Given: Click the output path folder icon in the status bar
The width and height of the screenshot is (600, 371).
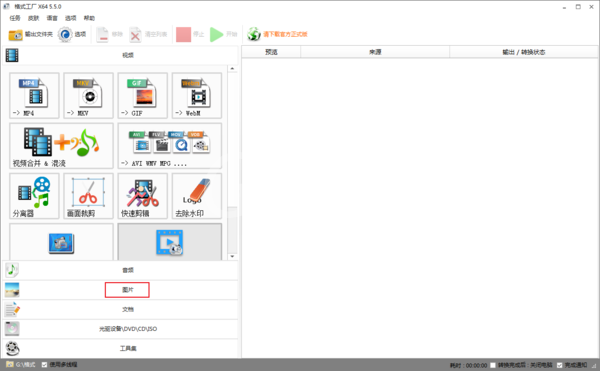Looking at the screenshot, I should [x=10, y=364].
